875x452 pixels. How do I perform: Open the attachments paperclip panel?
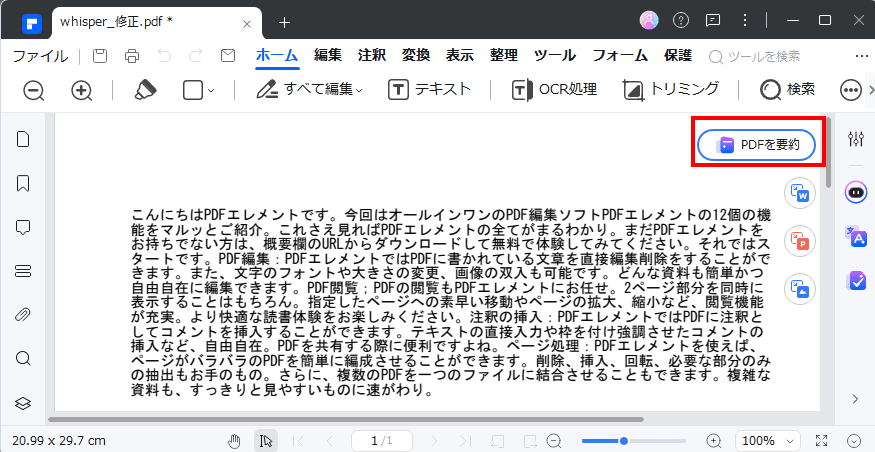click(x=23, y=315)
